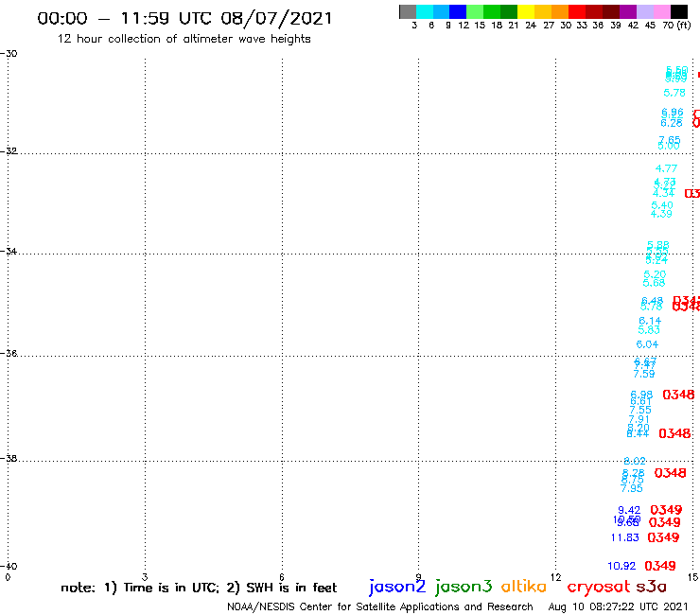700x615 pixels.
Task: Click the longitude axis label 12
Action: coord(556,577)
